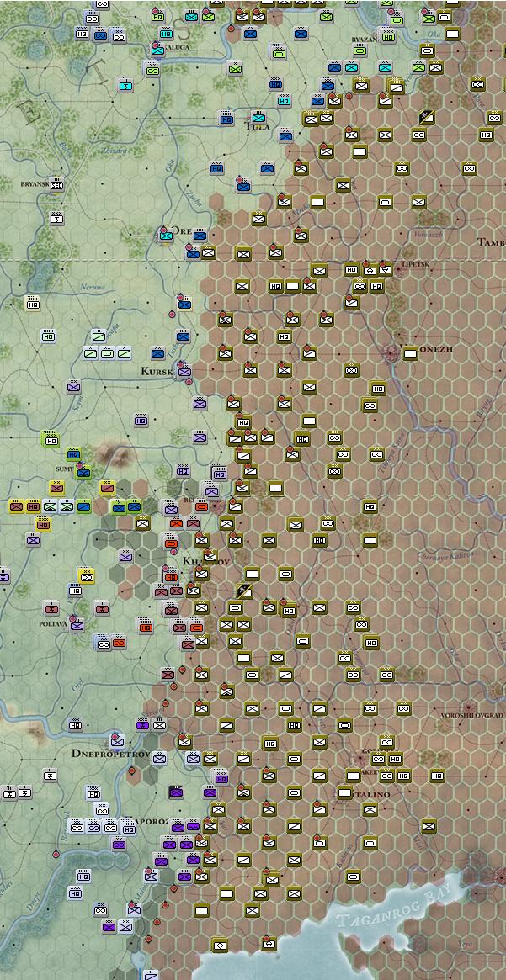Click the Bryansk city label

tap(35, 184)
